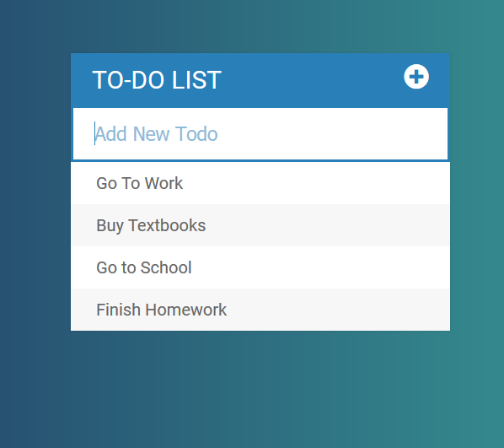Click the word Homework in last todo
This screenshot has width=504, height=448.
pyautogui.click(x=185, y=310)
